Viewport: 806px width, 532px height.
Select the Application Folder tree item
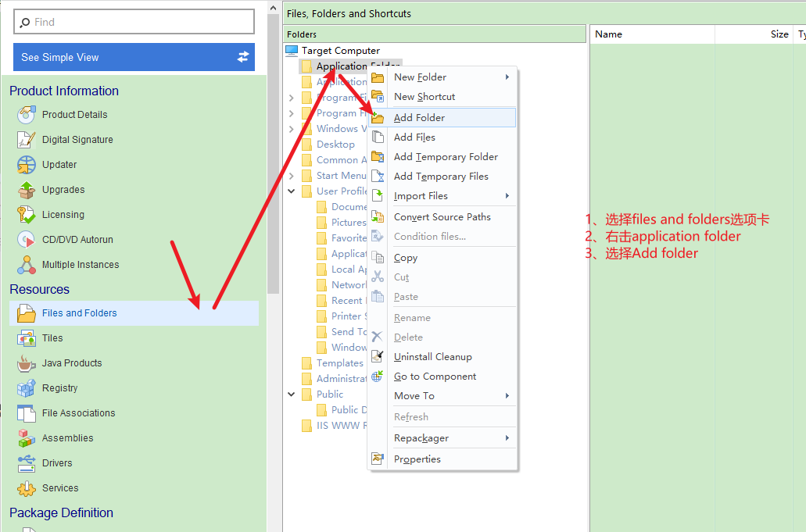349,66
